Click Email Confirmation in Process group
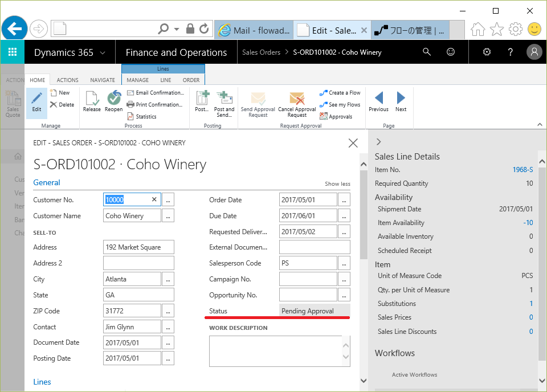 [155, 93]
